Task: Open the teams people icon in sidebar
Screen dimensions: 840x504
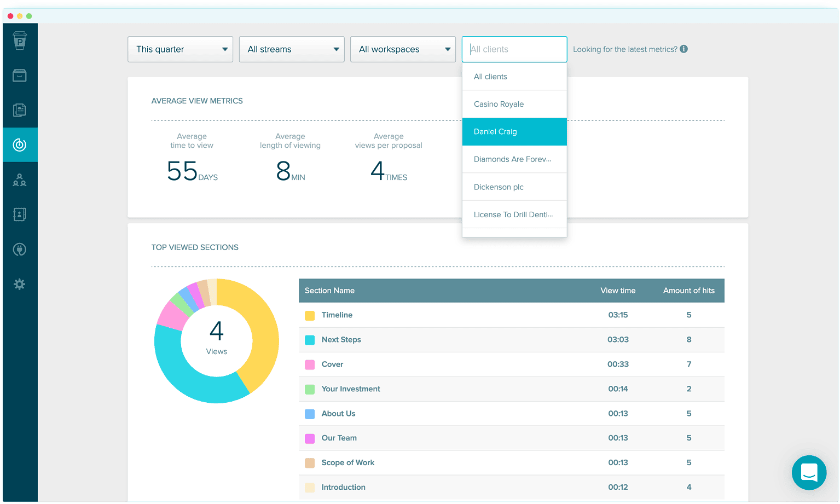Action: pyautogui.click(x=20, y=180)
